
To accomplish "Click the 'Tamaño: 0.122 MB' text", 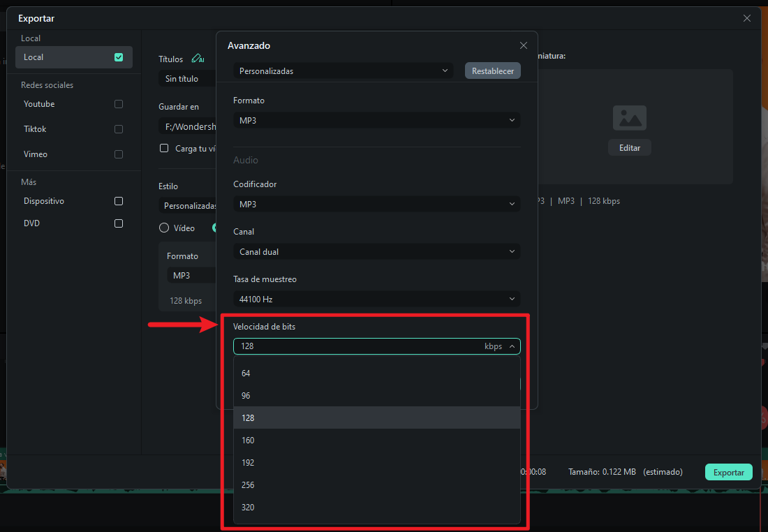I will pos(602,472).
